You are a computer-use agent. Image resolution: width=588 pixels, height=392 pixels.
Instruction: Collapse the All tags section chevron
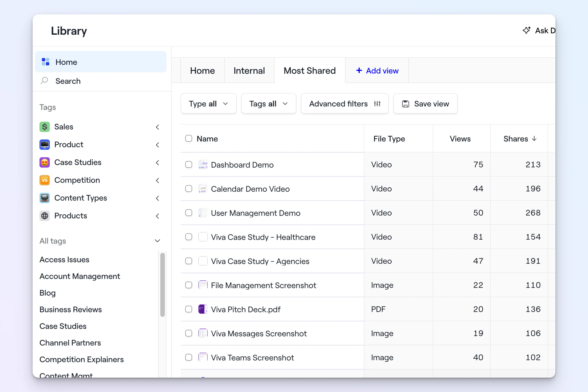(157, 241)
